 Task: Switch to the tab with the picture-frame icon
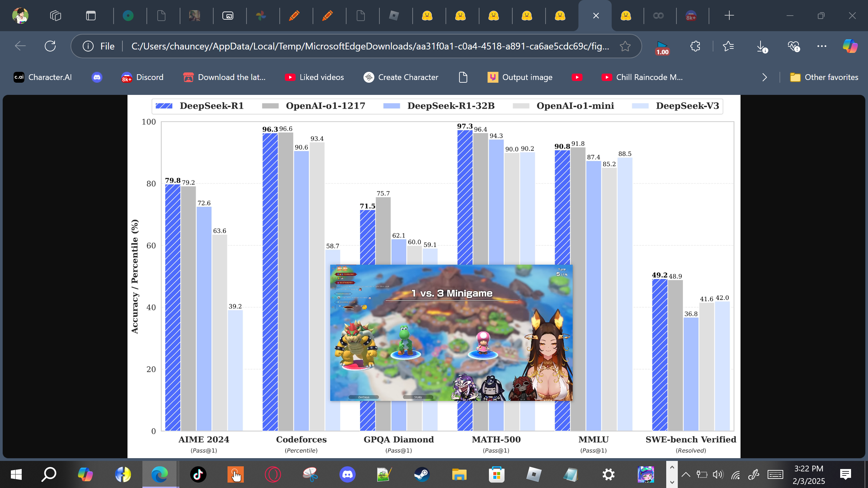point(228,16)
